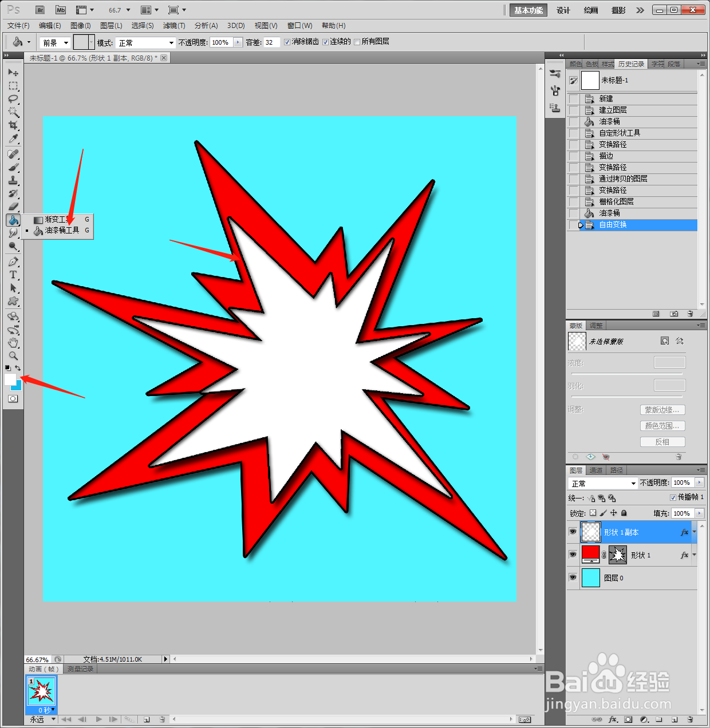Select the Spot Healing Brush tool
Image resolution: width=710 pixels, height=728 pixels.
click(13, 154)
